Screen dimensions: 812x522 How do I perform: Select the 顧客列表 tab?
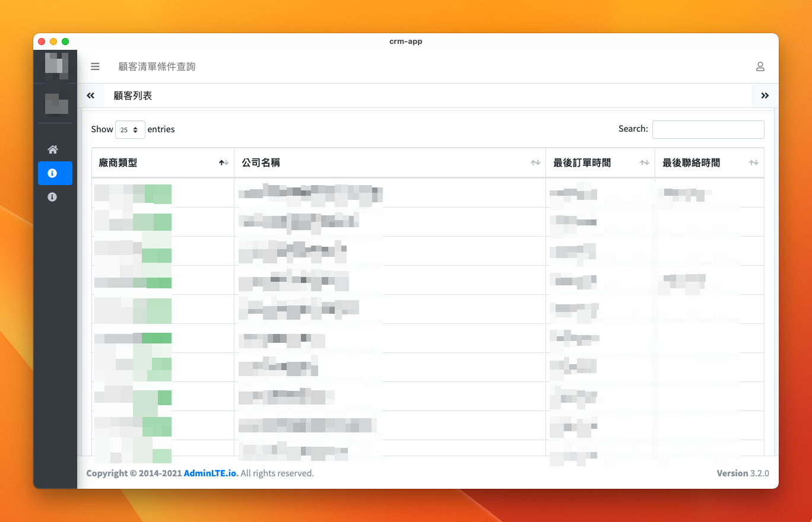point(133,96)
